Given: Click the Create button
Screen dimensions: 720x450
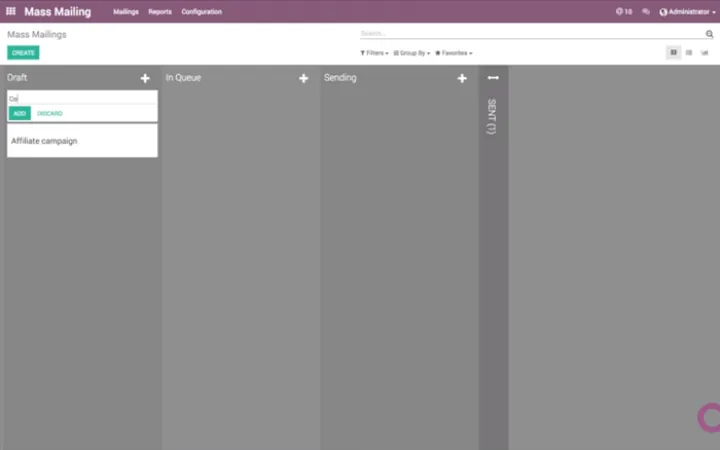Looking at the screenshot, I should pos(23,53).
